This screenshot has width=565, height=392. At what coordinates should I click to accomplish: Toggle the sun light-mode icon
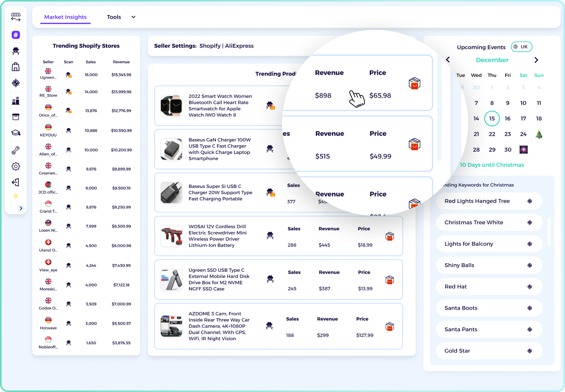pyautogui.click(x=16, y=196)
